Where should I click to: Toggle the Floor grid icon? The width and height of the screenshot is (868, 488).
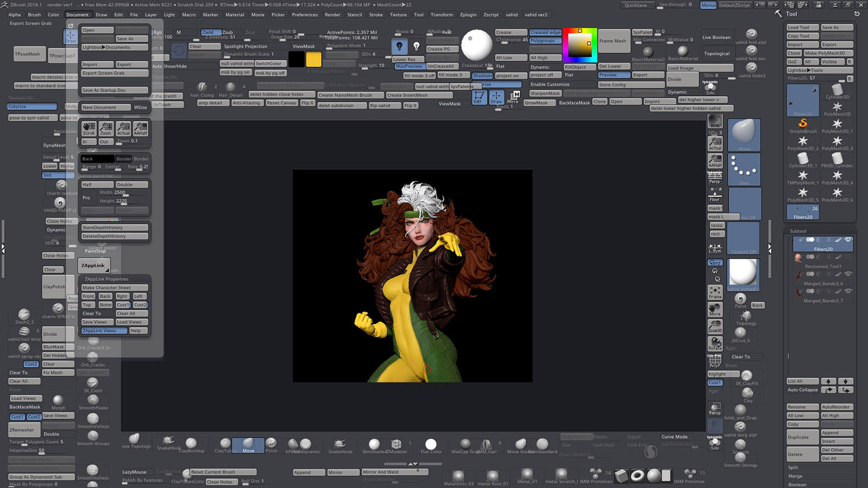715,195
